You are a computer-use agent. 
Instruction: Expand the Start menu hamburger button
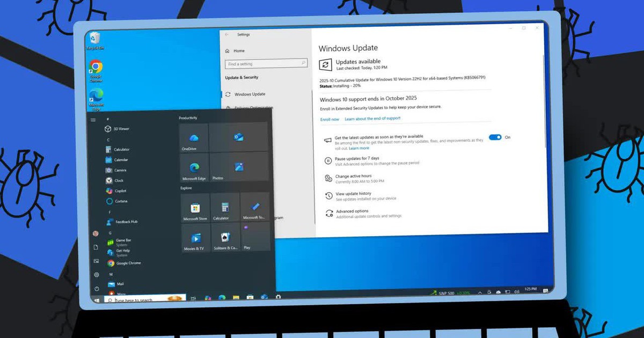pyautogui.click(x=93, y=120)
